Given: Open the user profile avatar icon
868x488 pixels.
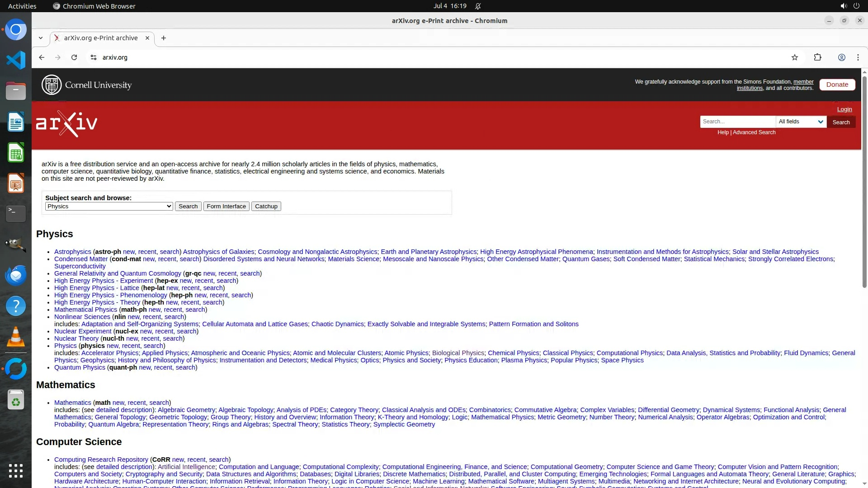Looking at the screenshot, I should tap(841, 57).
